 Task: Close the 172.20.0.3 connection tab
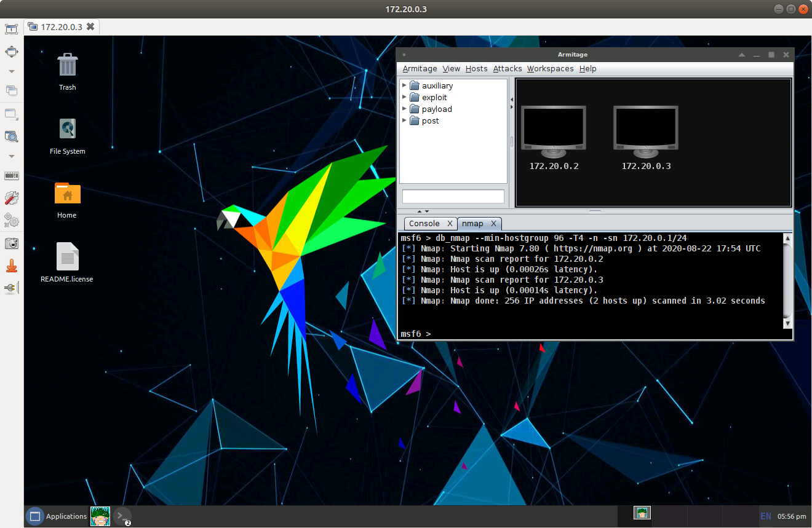[90, 26]
